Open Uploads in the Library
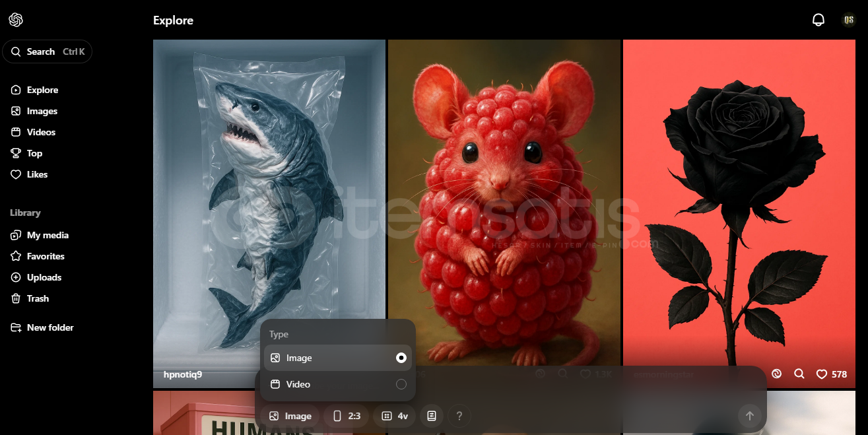 44,277
